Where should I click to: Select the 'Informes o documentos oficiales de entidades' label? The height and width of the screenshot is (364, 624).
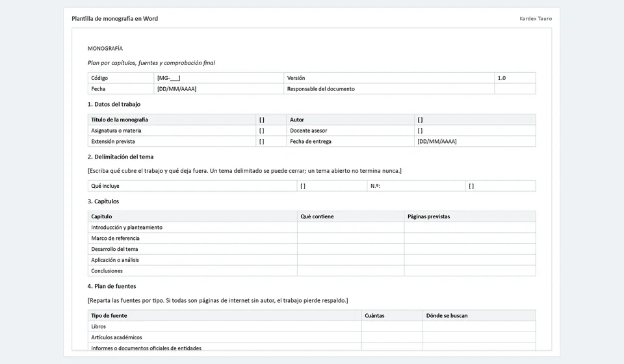[x=146, y=348]
